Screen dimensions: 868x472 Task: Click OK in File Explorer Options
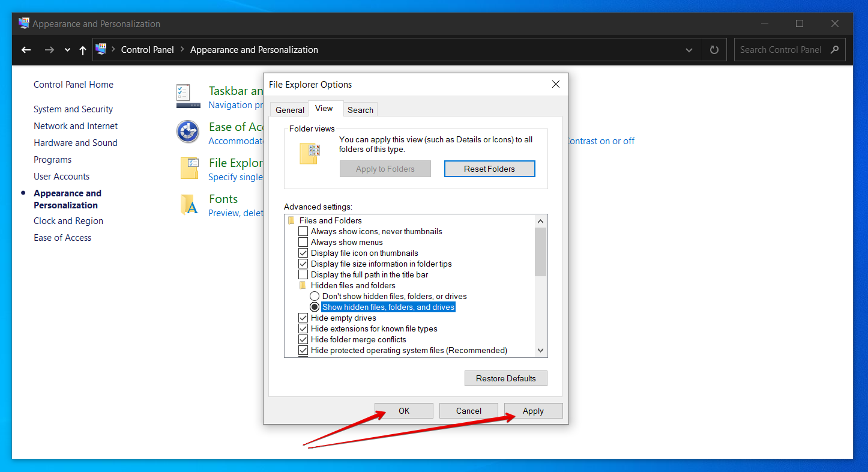404,411
